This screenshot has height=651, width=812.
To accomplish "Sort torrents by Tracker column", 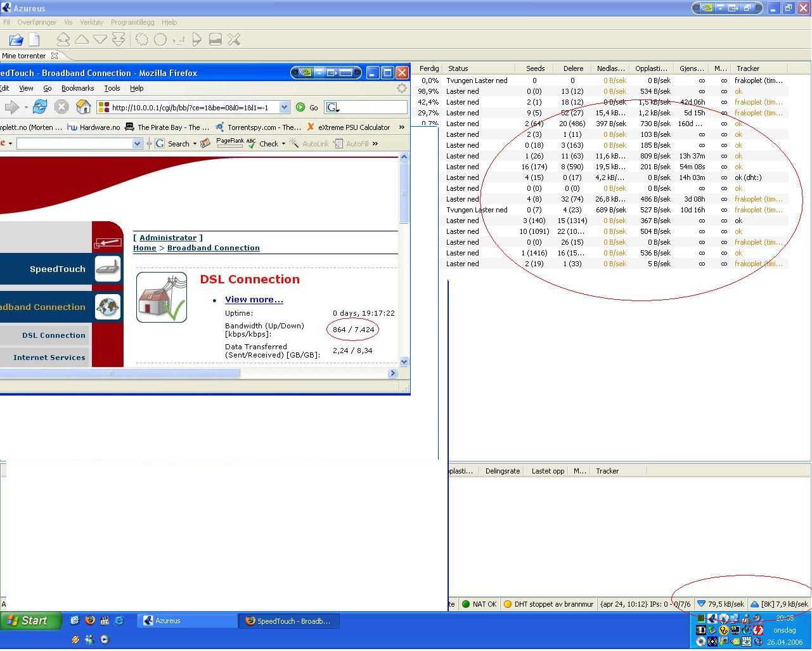I will [759, 68].
